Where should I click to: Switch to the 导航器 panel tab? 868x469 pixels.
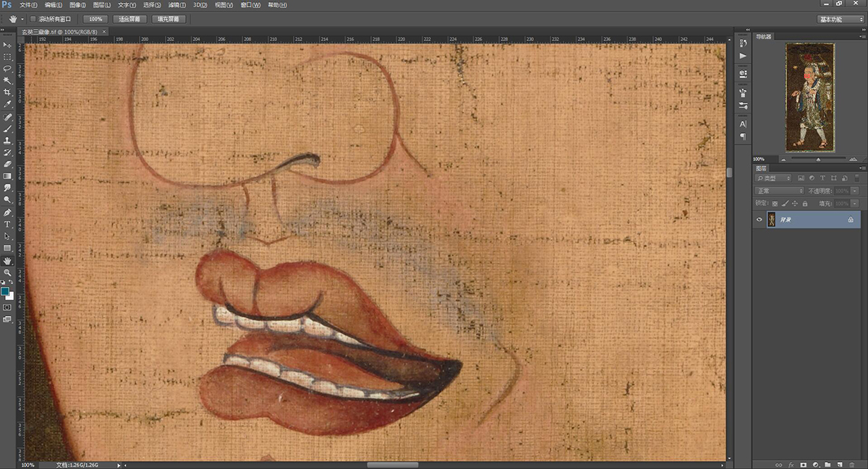764,36
